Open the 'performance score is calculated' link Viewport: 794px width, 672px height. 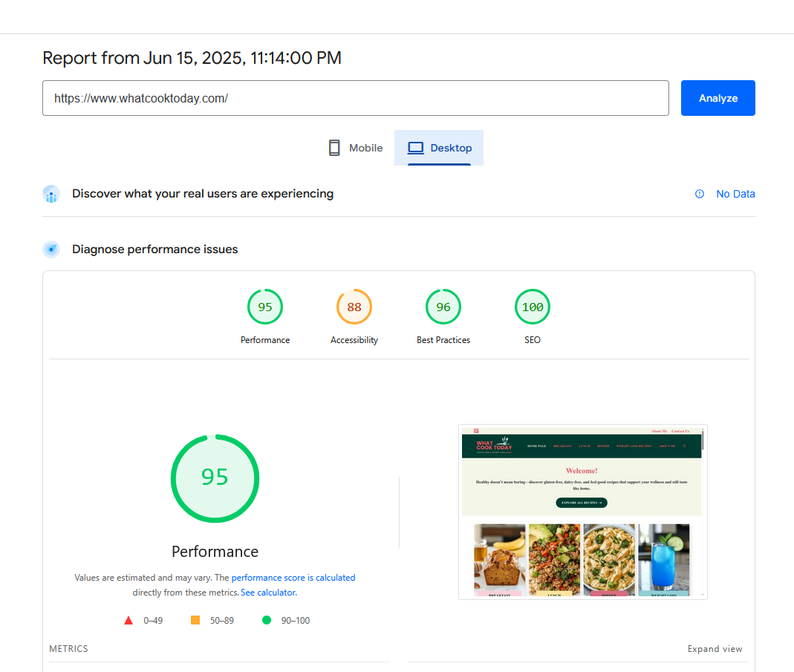pos(293,577)
